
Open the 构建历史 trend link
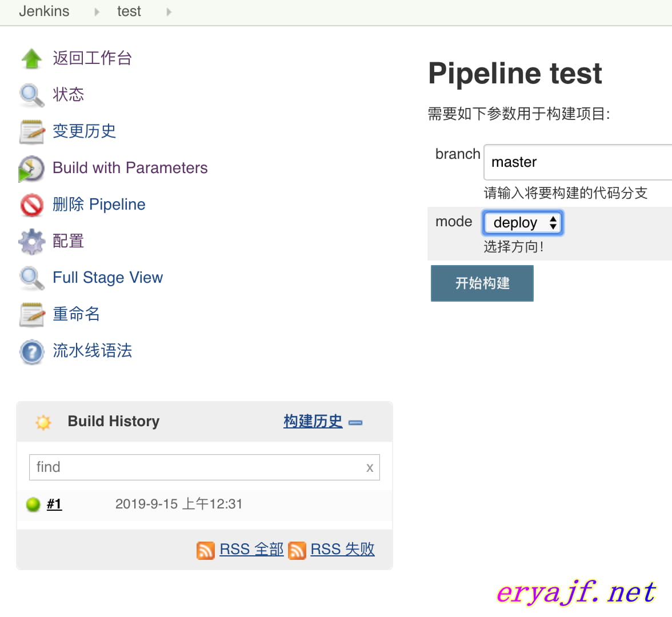(x=313, y=421)
